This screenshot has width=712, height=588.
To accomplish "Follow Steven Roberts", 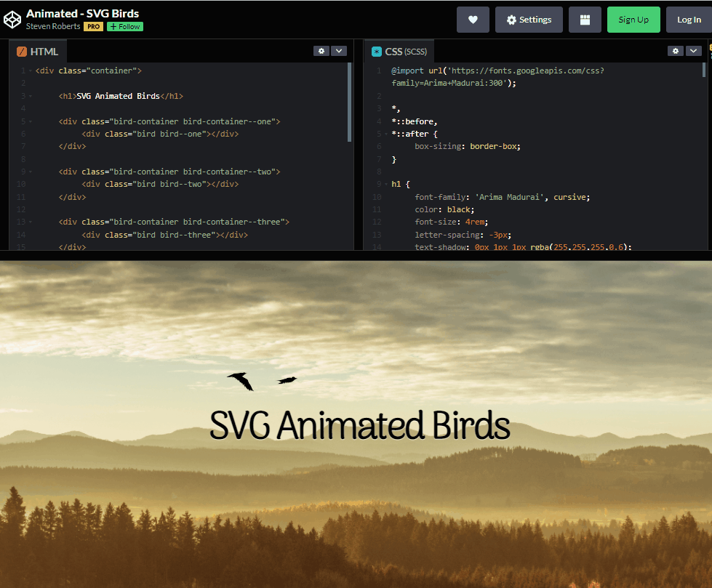I will point(125,27).
